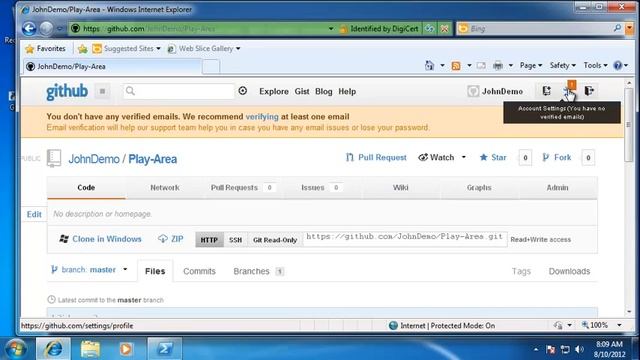Image resolution: width=640 pixels, height=360 pixels.
Task: Open the Downloads link
Action: click(569, 271)
